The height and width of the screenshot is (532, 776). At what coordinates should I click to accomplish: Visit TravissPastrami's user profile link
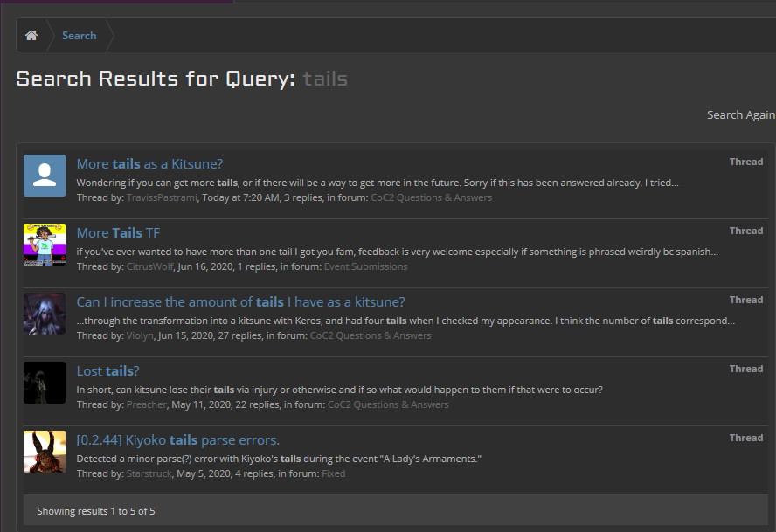tap(162, 197)
